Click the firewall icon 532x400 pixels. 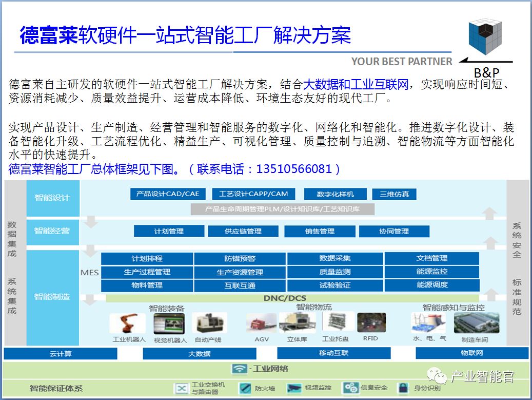[x=245, y=388]
